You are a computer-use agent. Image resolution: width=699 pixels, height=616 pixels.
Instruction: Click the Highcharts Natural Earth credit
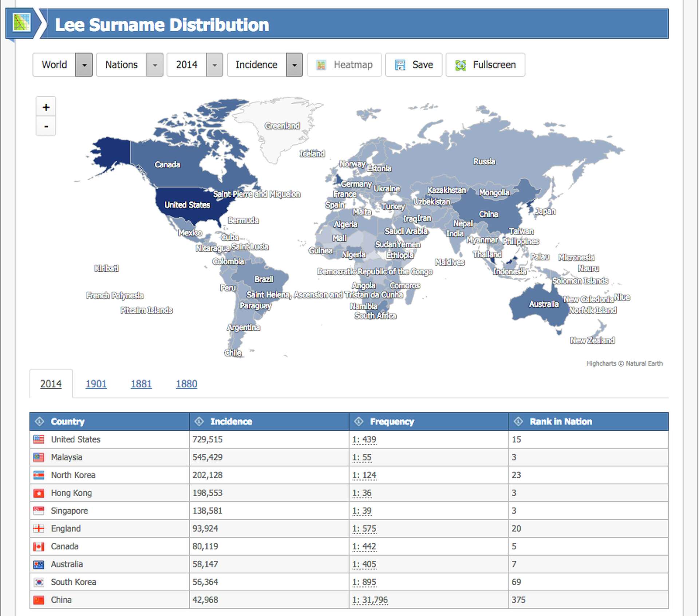pos(624,363)
